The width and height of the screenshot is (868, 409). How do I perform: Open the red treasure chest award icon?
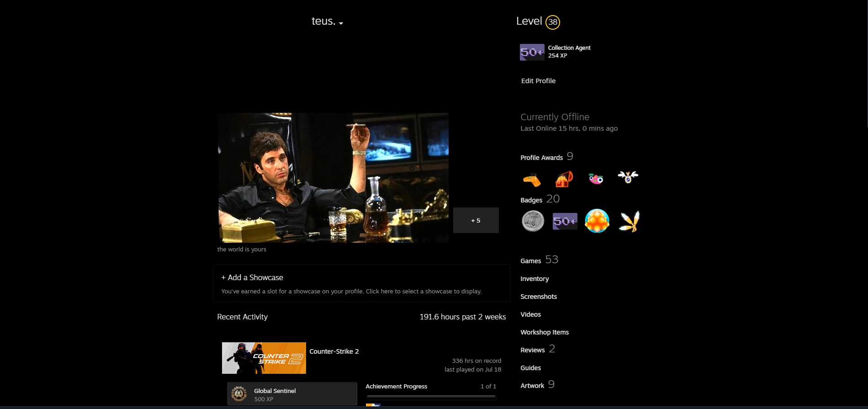tap(564, 179)
